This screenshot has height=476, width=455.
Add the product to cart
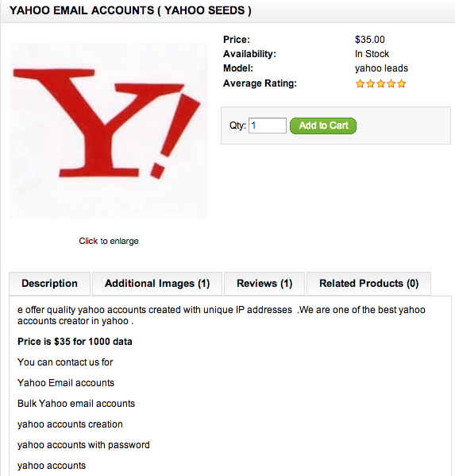click(x=323, y=126)
